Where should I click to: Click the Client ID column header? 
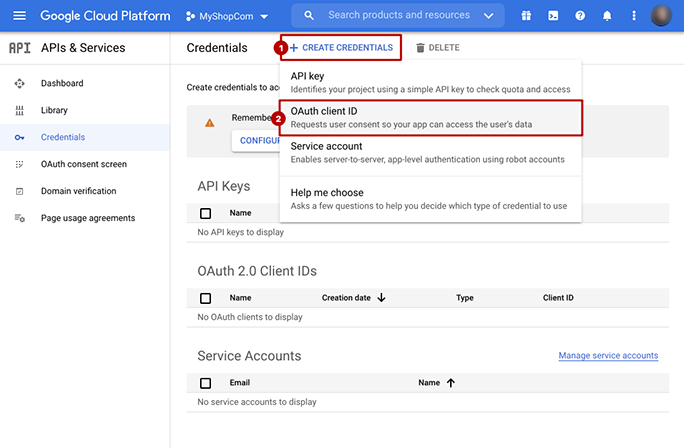(558, 298)
